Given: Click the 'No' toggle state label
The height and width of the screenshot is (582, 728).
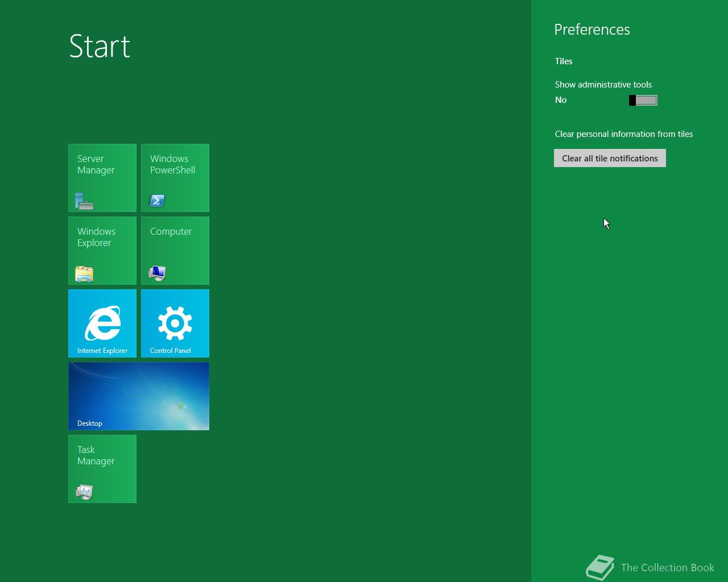Looking at the screenshot, I should click(561, 100).
